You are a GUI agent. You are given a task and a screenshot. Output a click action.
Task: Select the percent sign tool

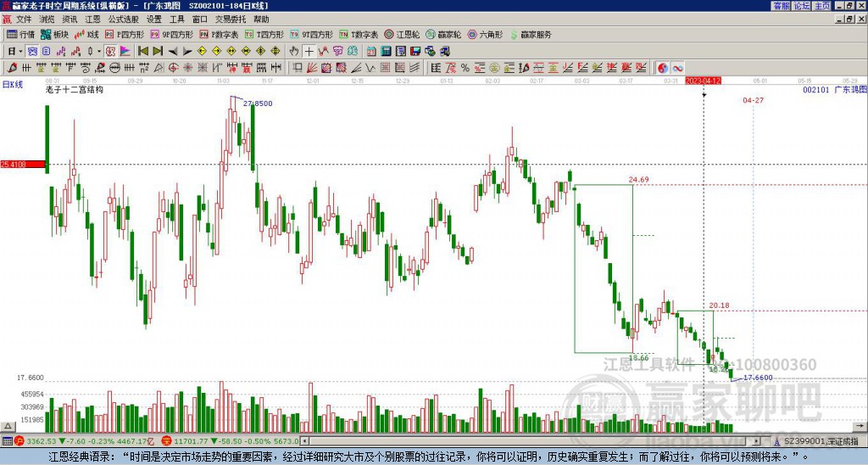(465, 68)
